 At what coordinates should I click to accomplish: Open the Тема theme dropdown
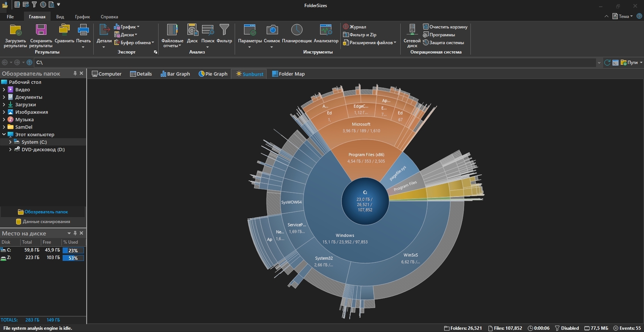point(623,16)
